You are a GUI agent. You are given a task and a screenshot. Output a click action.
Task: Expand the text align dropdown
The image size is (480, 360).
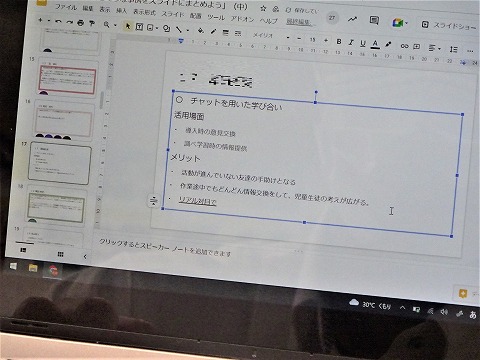pos(434,48)
